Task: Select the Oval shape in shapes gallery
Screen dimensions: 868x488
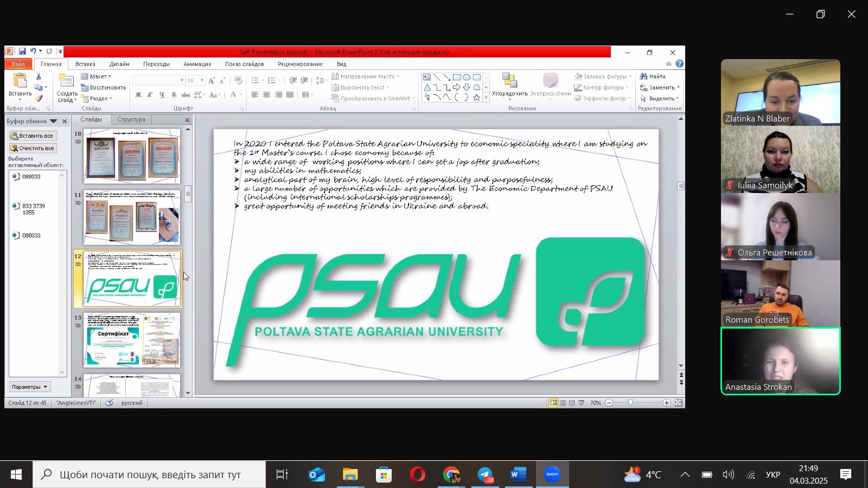Action: [467, 77]
